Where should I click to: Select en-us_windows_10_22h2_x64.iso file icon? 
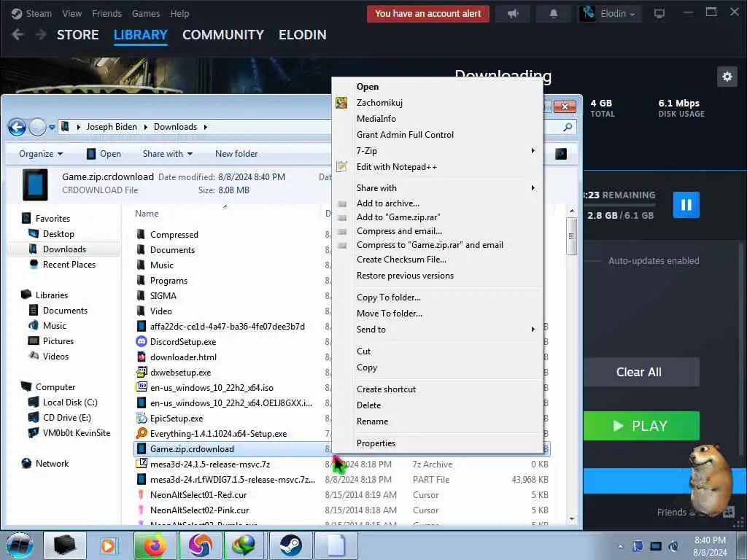click(x=142, y=387)
